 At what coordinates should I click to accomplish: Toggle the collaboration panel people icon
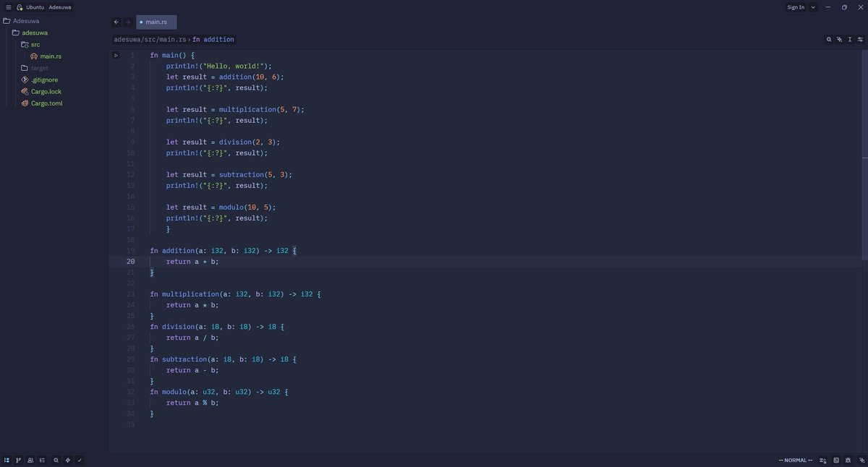(30, 460)
